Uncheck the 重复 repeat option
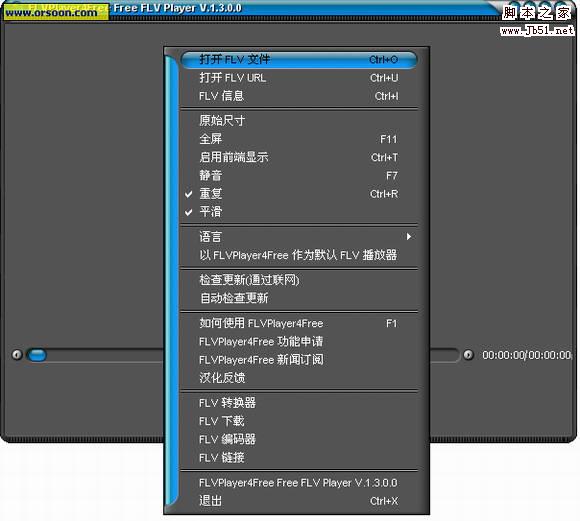The width and height of the screenshot is (580, 521). pos(299,194)
